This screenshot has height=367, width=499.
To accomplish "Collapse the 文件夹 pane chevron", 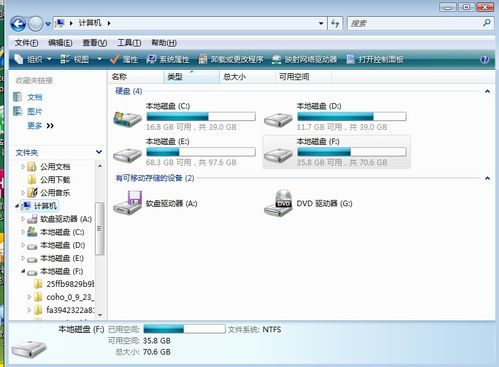I will 99,152.
